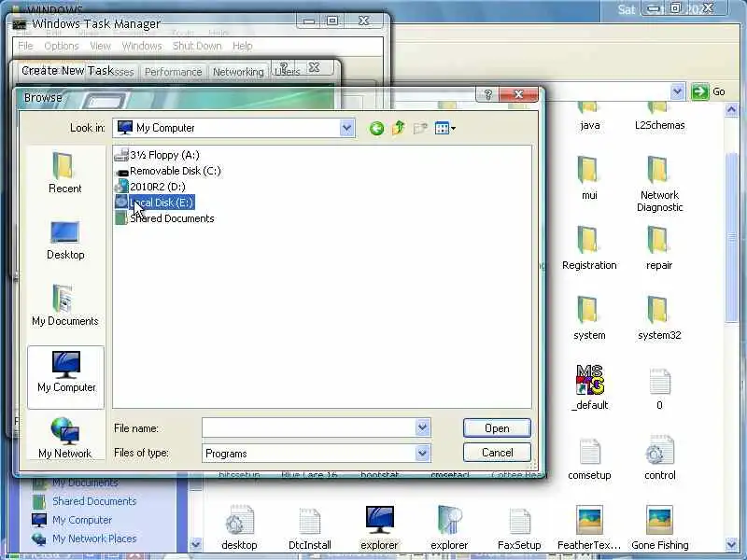Click the Browse dialog help button
This screenshot has width=747, height=560.
pyautogui.click(x=487, y=95)
